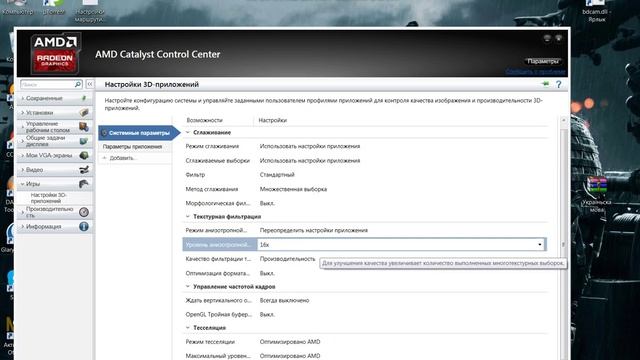Click the Видео icon in sidebar
Viewport: 640px width, 360px height.
[84, 169]
